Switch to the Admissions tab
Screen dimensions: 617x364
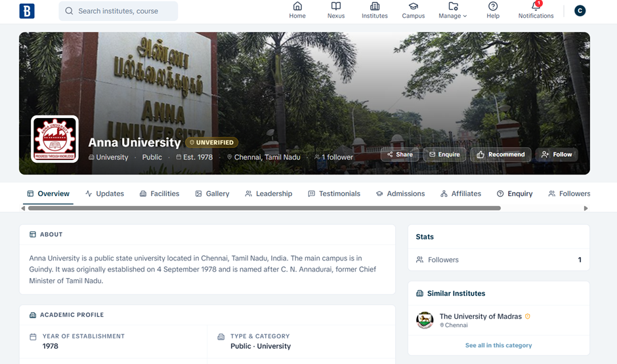[400, 193]
